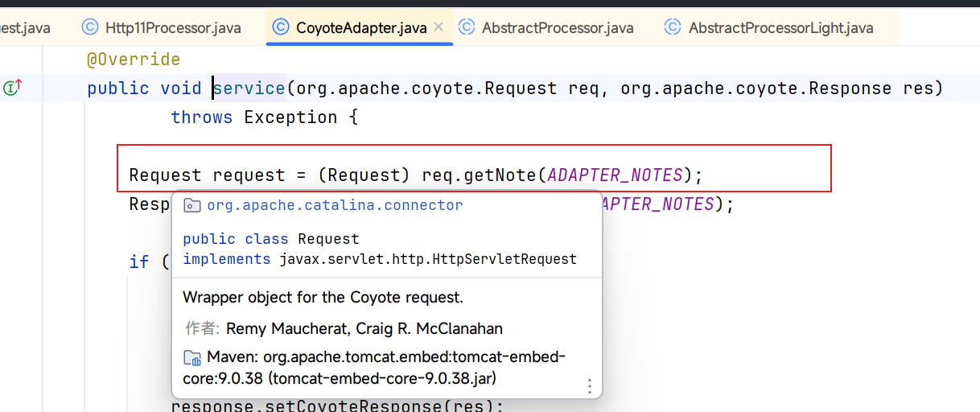Click Exception in the throws clause
This screenshot has height=412, width=980.
(x=290, y=117)
